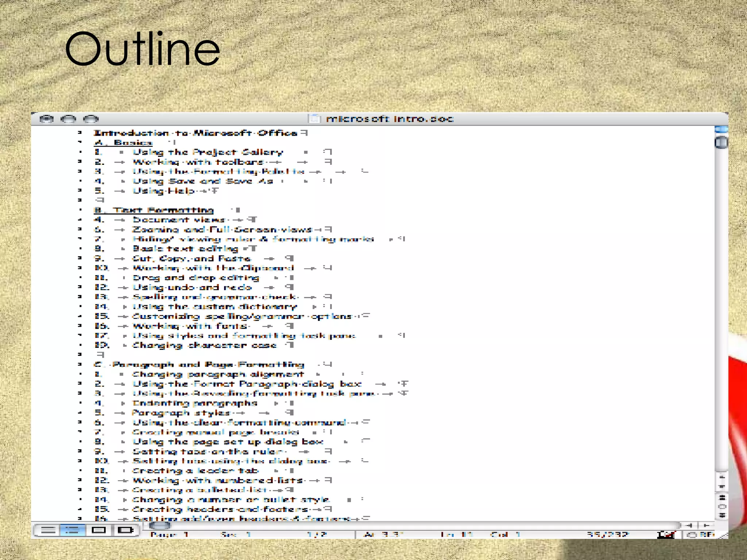This screenshot has height=560, width=747.
Task: Click the "At 3.3"" status bar value
Action: click(384, 534)
